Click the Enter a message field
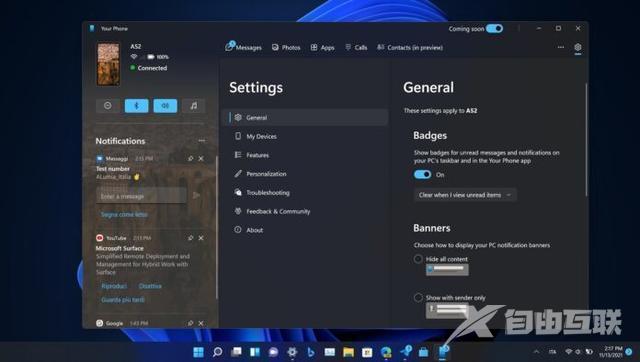Viewport: 640px width, 362px height. pos(141,196)
